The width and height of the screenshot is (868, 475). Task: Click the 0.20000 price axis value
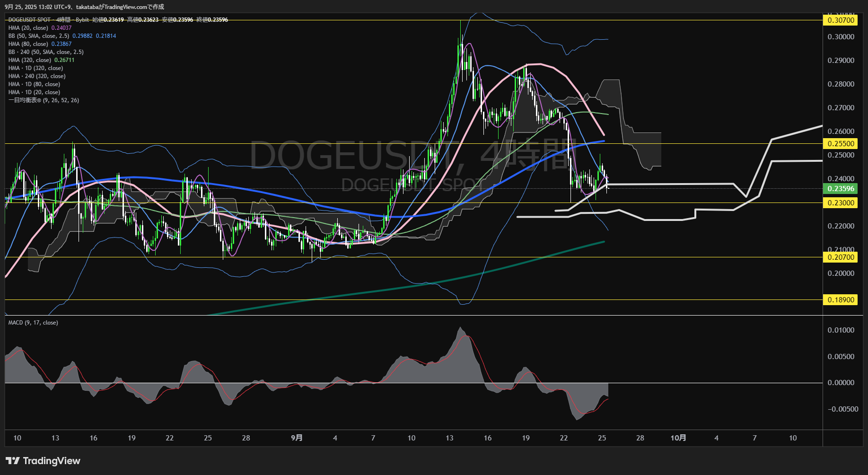pos(841,273)
